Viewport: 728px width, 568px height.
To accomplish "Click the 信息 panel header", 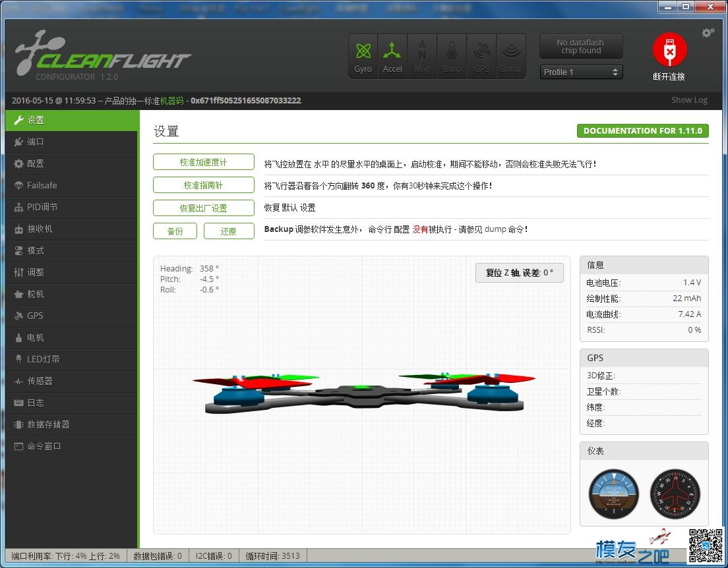I will [x=644, y=265].
